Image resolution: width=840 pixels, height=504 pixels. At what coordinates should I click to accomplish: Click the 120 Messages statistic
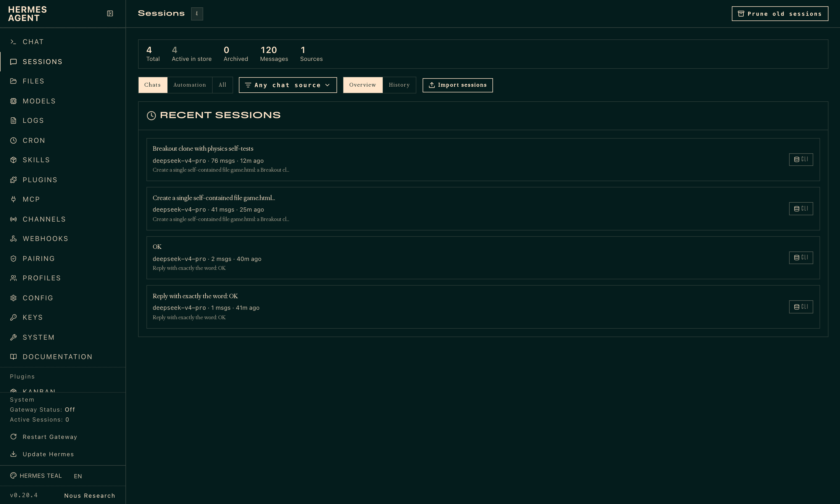point(274,54)
